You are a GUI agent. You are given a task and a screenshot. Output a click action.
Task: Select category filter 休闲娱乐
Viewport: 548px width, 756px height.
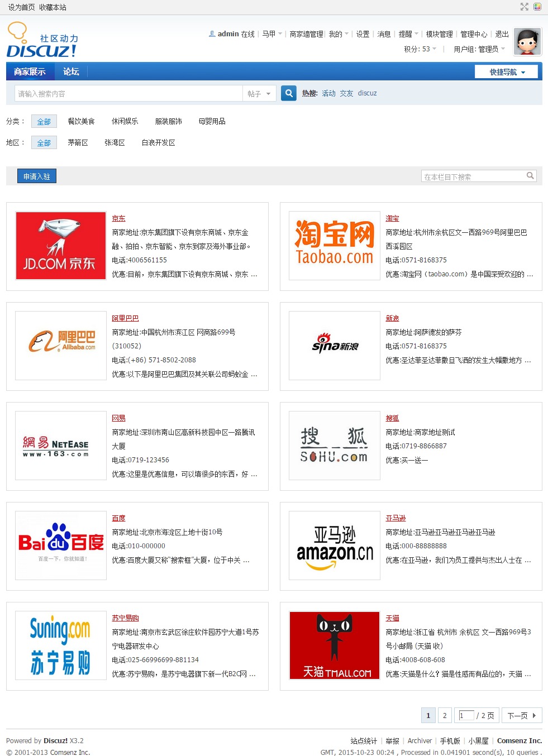coord(125,121)
